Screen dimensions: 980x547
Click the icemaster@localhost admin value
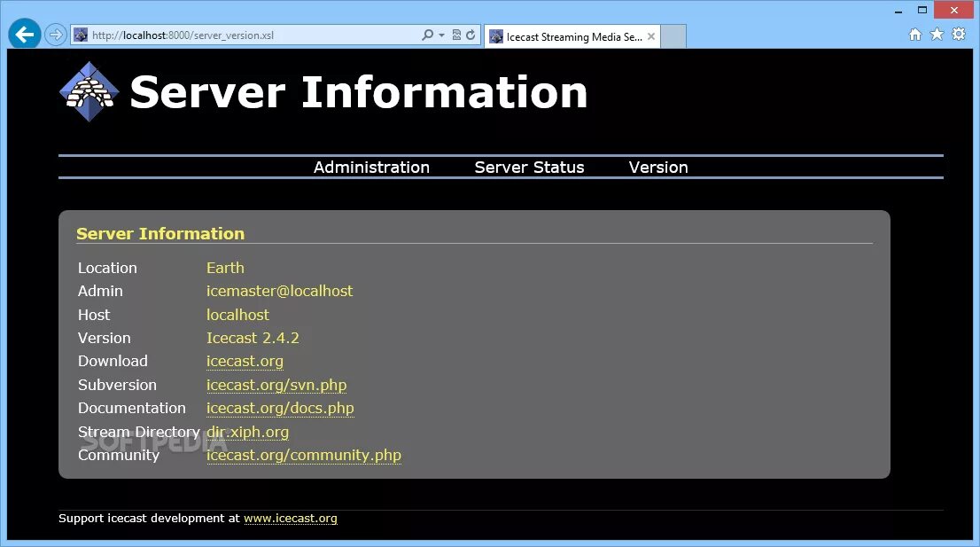point(279,292)
